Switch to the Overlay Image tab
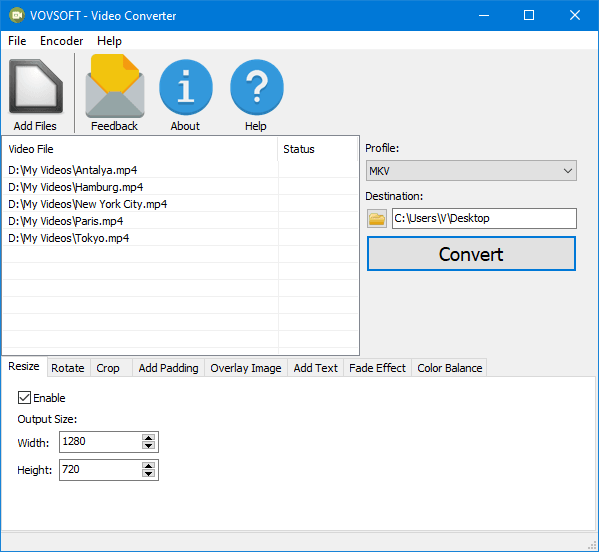The height and width of the screenshot is (552, 599). coord(246,368)
